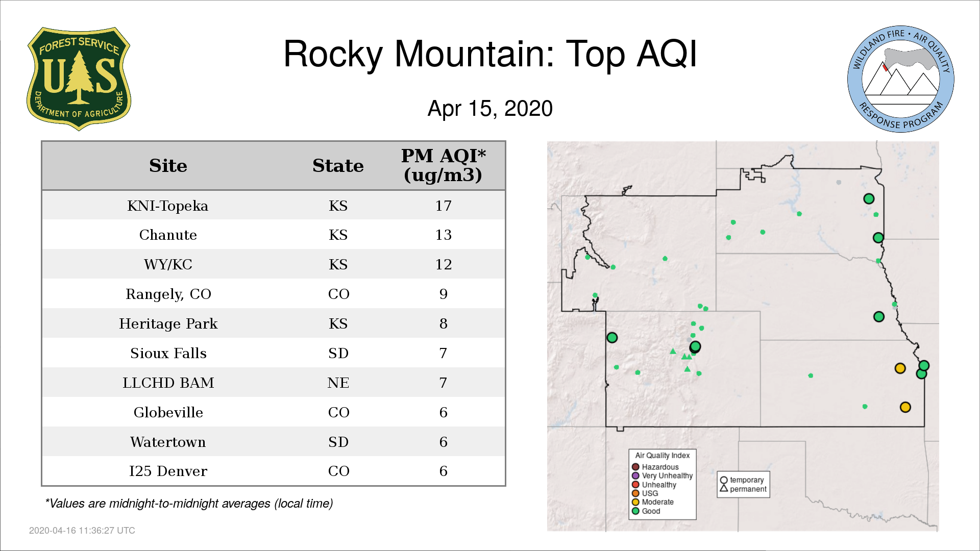
Task: Click the USG orange legend circle
Action: [635, 493]
